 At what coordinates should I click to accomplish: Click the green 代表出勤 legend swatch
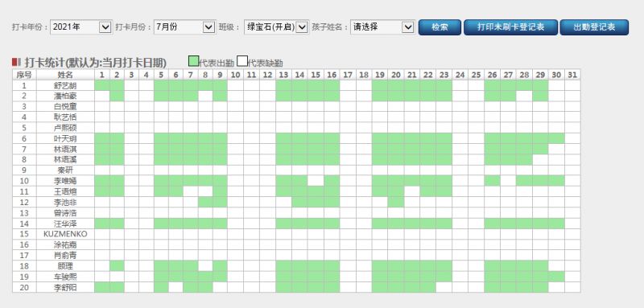click(193, 61)
